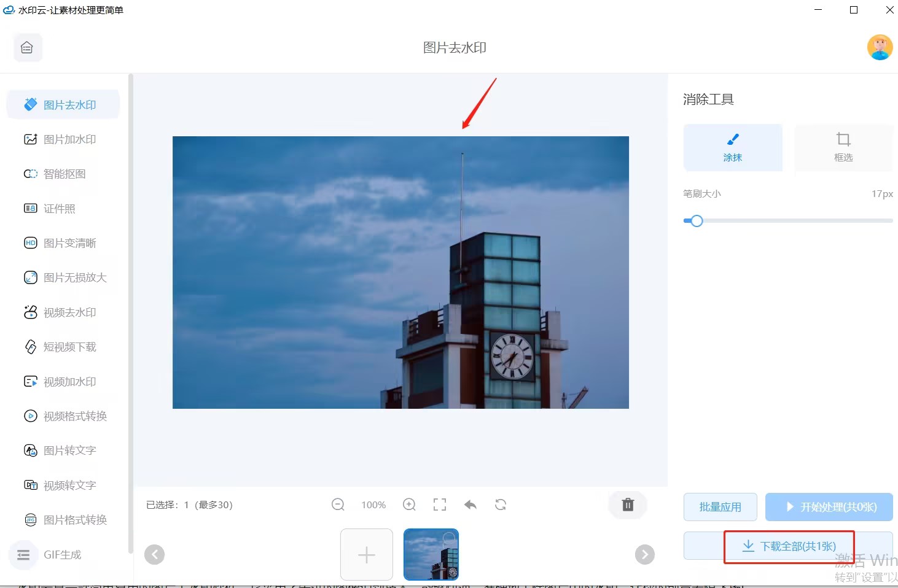
Task: Open the user avatar profile
Action: click(880, 47)
